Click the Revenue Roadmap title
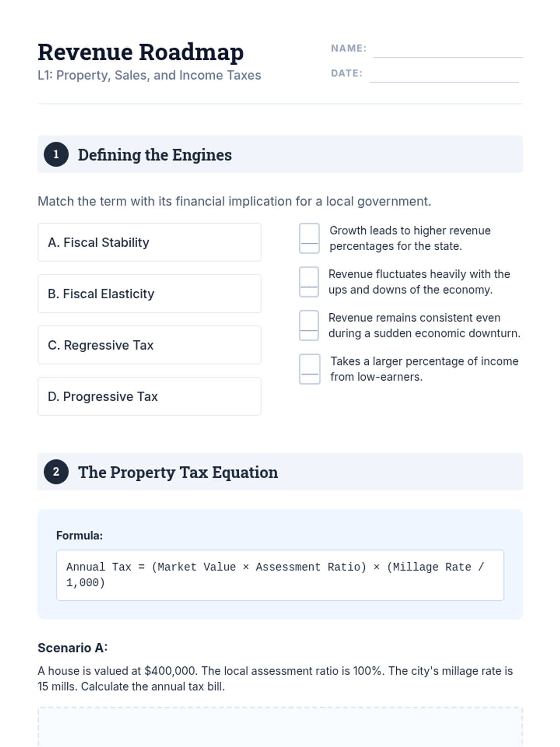Viewport: 560px width, 747px height. tap(140, 52)
